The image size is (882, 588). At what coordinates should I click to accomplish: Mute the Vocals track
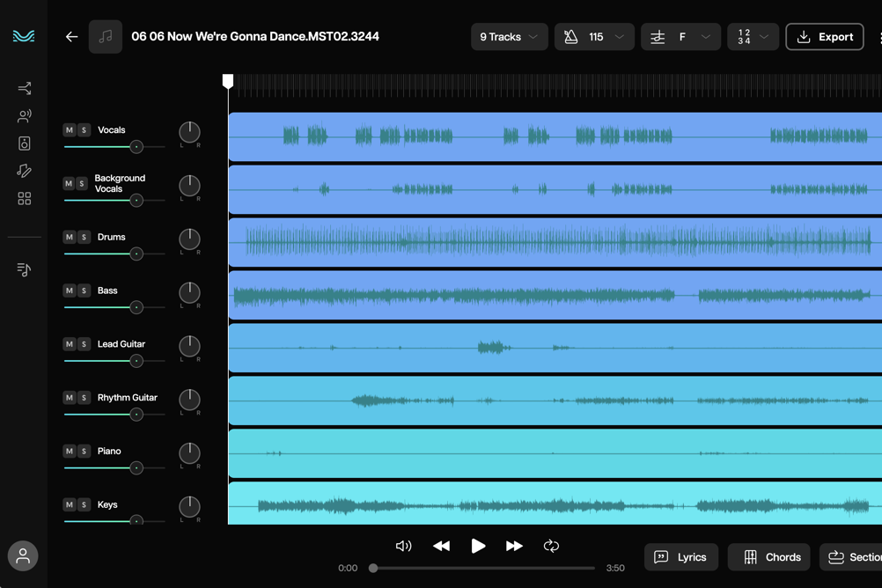(70, 130)
